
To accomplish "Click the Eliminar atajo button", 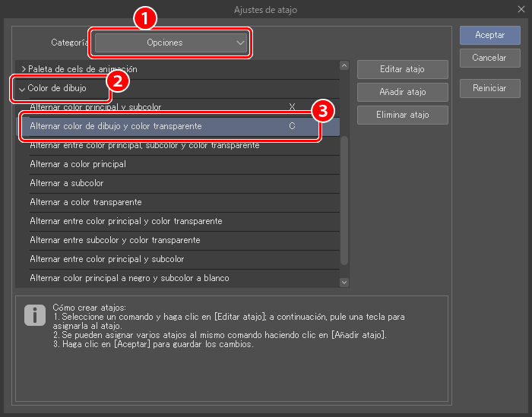I will pos(402,115).
